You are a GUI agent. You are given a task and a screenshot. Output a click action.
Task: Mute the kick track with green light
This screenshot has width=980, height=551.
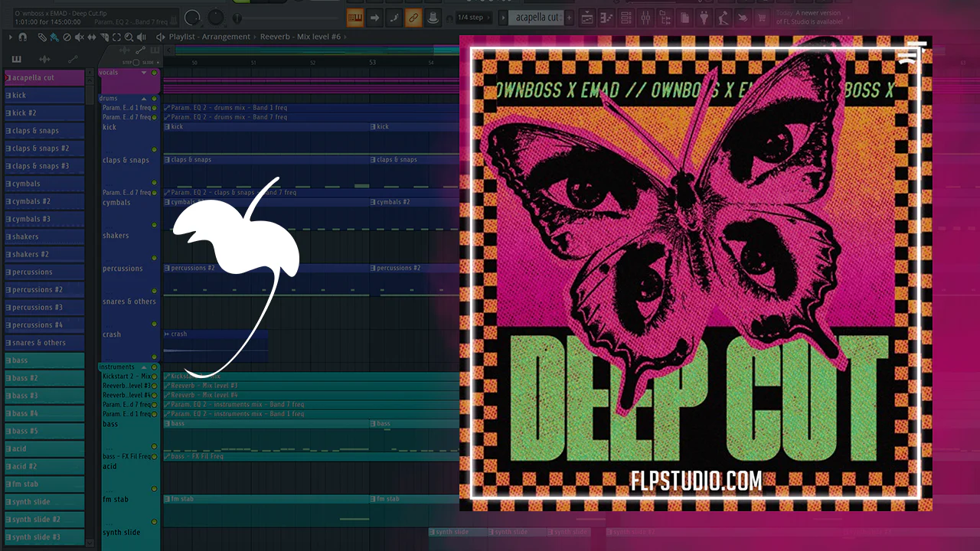pos(154,149)
